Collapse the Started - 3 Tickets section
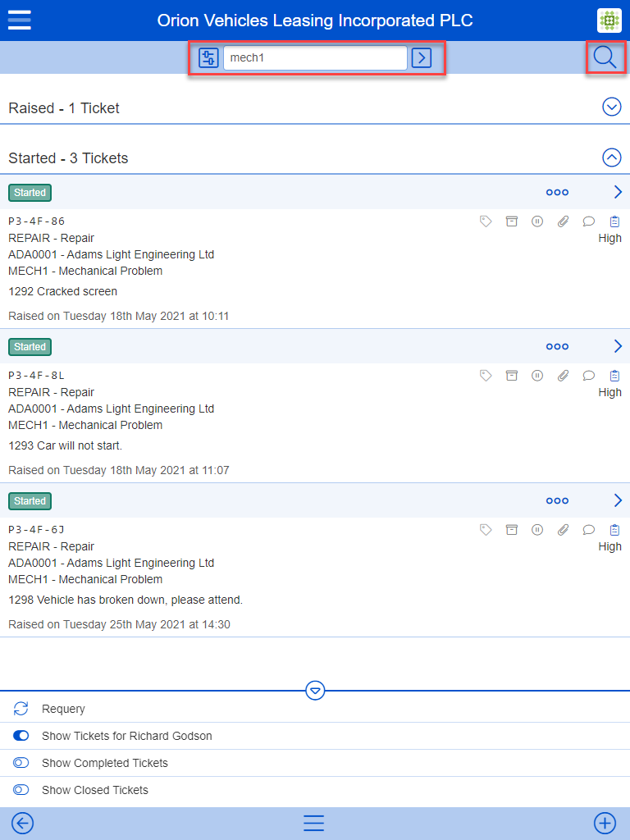 [x=612, y=157]
